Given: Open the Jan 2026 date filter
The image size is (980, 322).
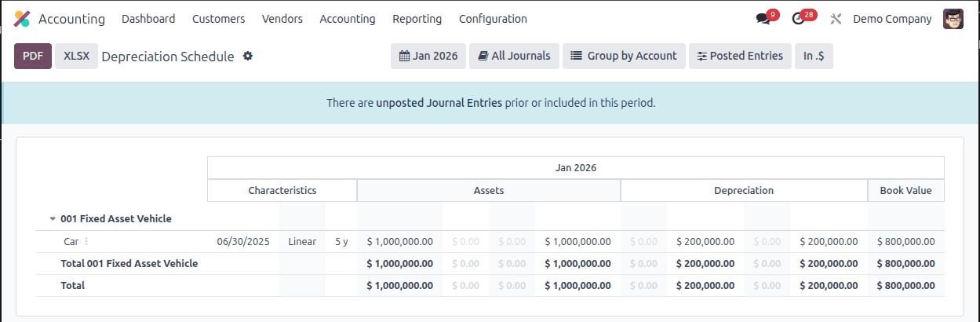Looking at the screenshot, I should pyautogui.click(x=428, y=56).
